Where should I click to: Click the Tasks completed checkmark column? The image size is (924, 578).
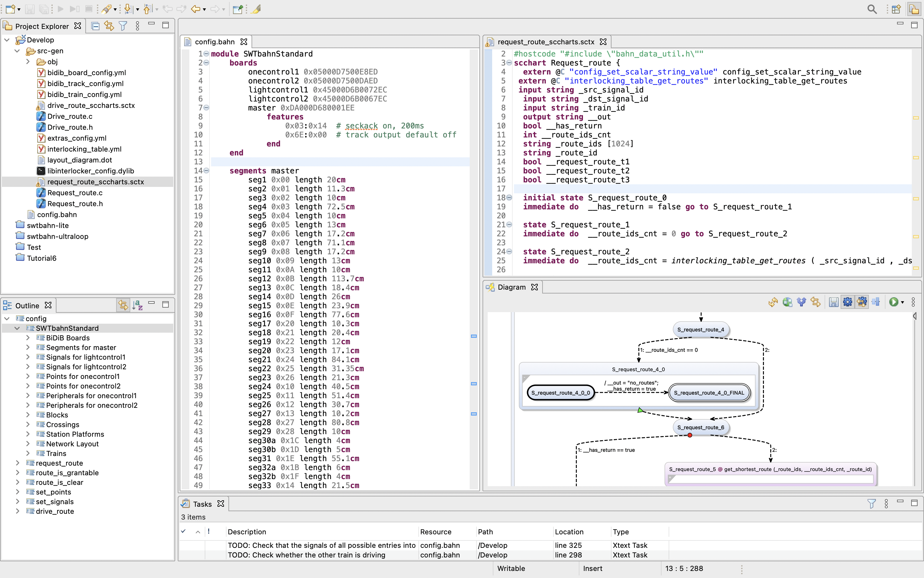183,531
